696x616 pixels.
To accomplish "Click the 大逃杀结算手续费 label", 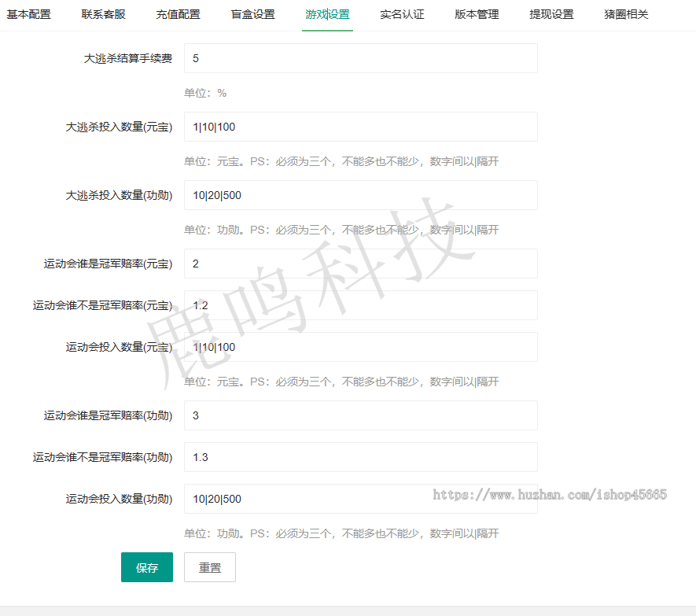I will (x=128, y=59).
